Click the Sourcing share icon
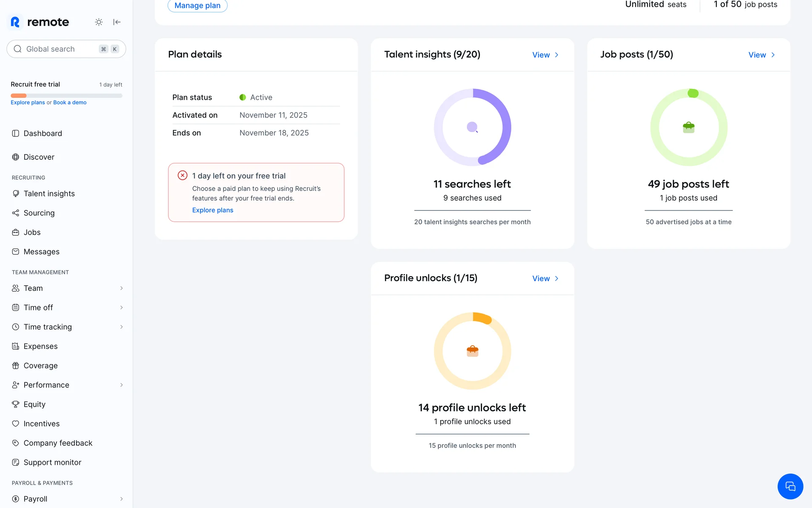 (x=16, y=213)
